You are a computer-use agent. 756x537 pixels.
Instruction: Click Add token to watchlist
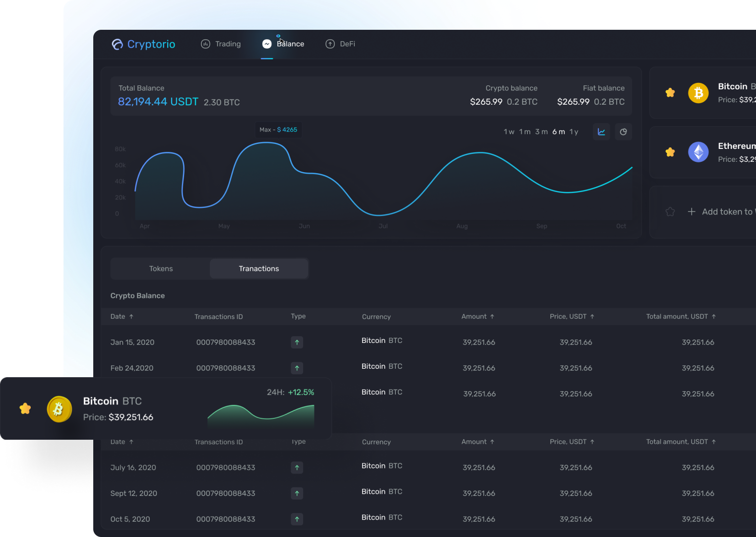(x=722, y=212)
